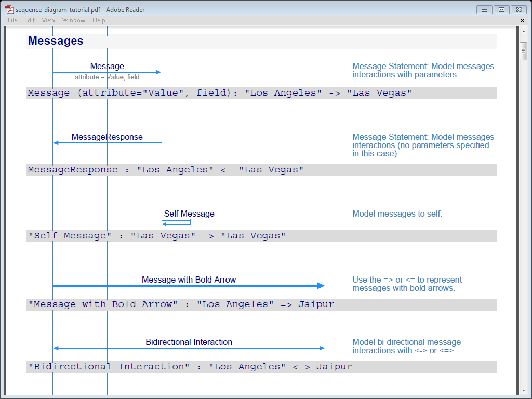Click the scrollbar up arrow
Viewport: 532px width, 399px height.
coord(523,32)
